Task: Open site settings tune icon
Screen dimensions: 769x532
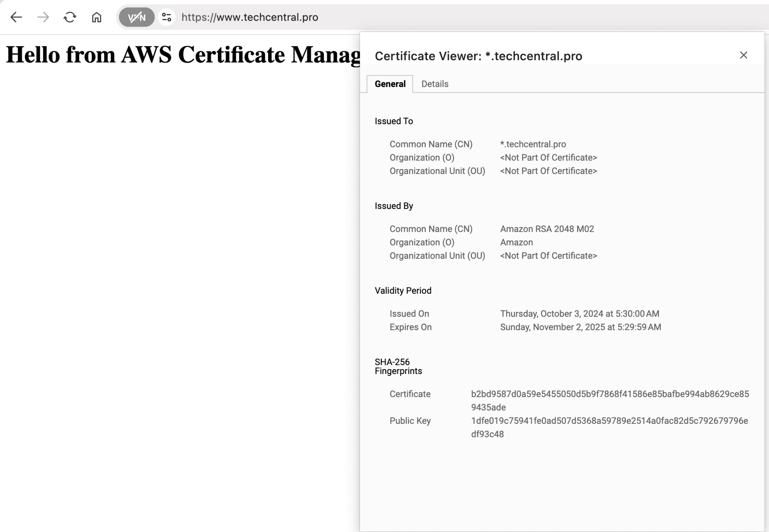Action: (166, 17)
